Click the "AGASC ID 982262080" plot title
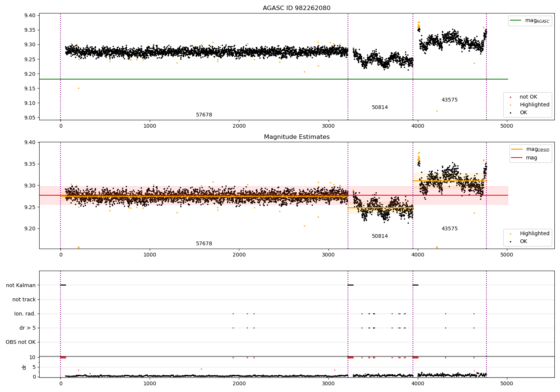560x392 pixels. [296, 8]
